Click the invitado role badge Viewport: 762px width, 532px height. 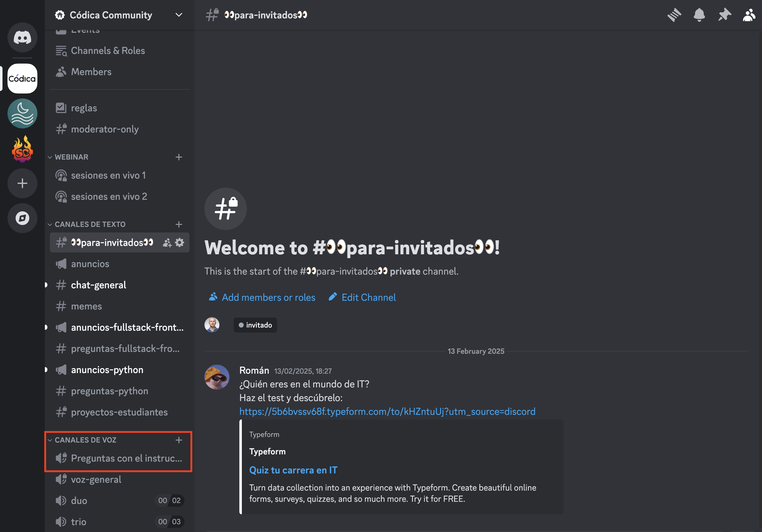[x=255, y=325]
